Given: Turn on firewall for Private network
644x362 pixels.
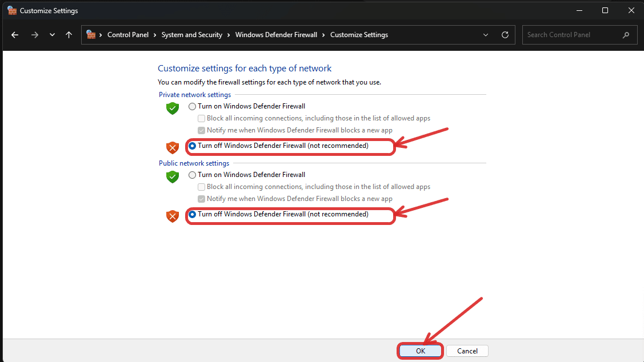Looking at the screenshot, I should coord(192,107).
